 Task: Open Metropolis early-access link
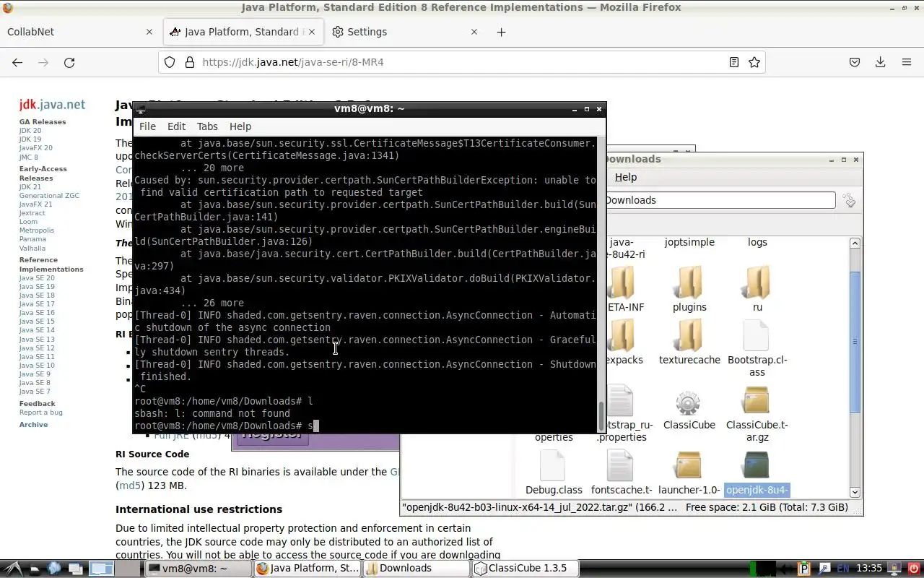click(37, 230)
